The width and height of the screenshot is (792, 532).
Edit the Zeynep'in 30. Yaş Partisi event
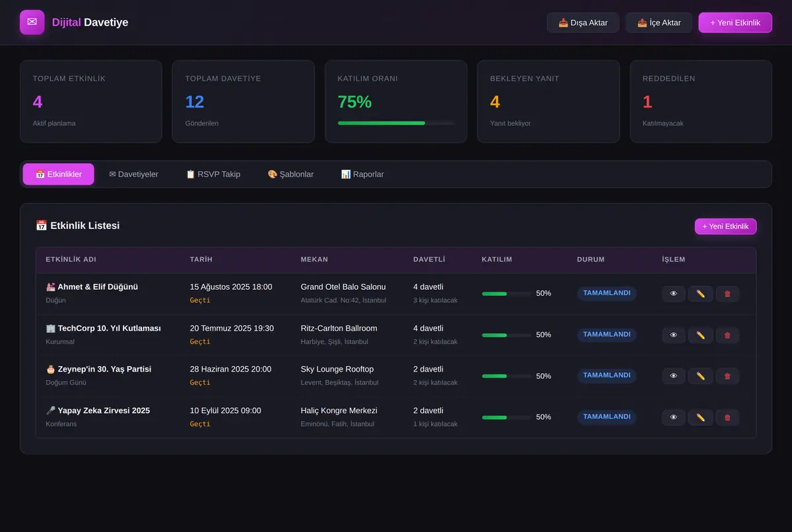(x=700, y=376)
